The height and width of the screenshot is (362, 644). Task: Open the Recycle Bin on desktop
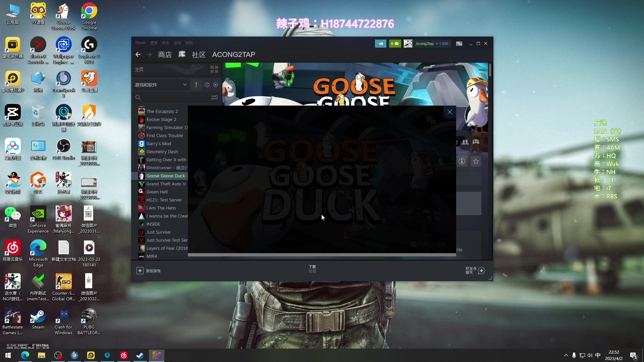pyautogui.click(x=38, y=116)
